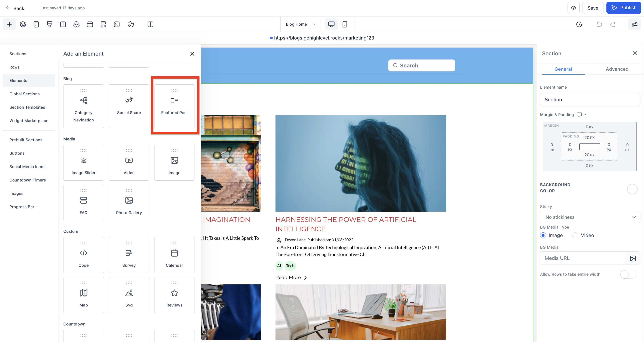This screenshot has width=644, height=342.
Task: Switch to the Advanced tab
Action: 617,69
